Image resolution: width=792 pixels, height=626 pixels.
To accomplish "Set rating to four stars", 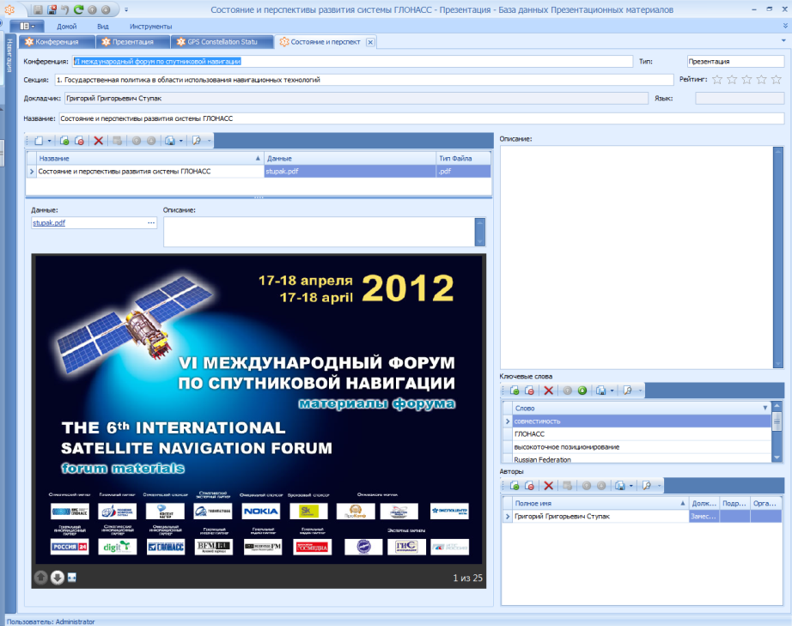I will pos(762,79).
